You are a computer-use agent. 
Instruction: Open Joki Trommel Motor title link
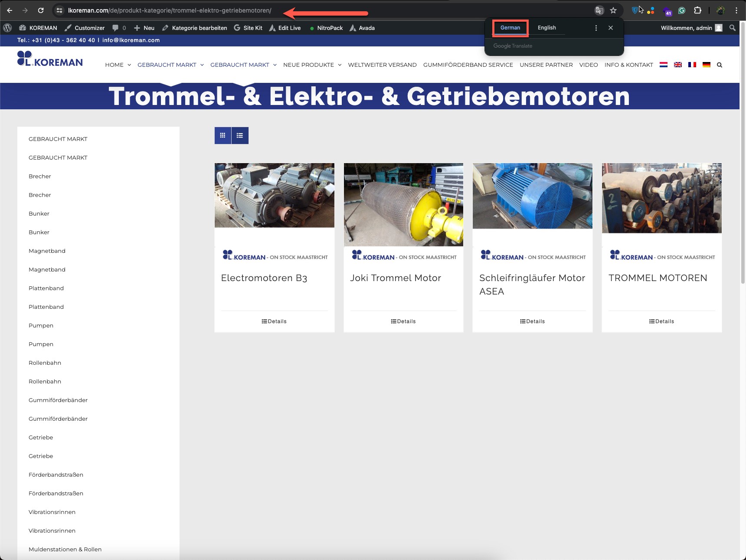(396, 278)
